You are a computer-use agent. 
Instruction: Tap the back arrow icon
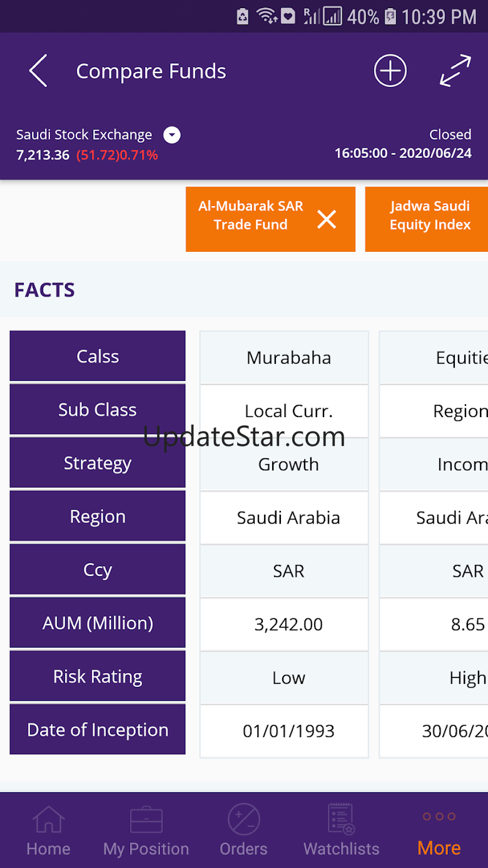38,71
